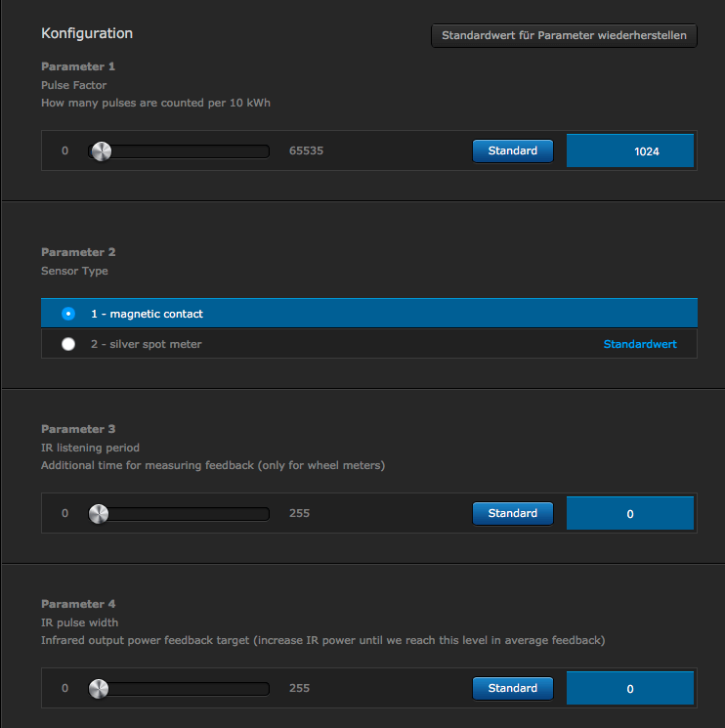The height and width of the screenshot is (728, 725).
Task: Click right end of IR listening period track
Action: click(x=265, y=514)
